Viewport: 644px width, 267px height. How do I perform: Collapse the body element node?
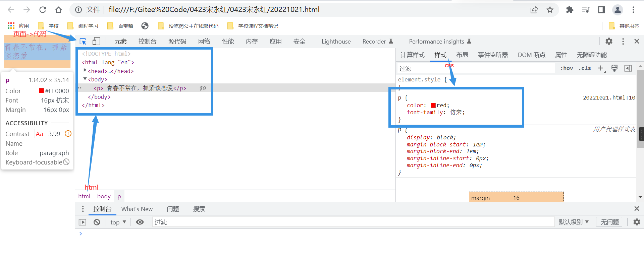85,79
